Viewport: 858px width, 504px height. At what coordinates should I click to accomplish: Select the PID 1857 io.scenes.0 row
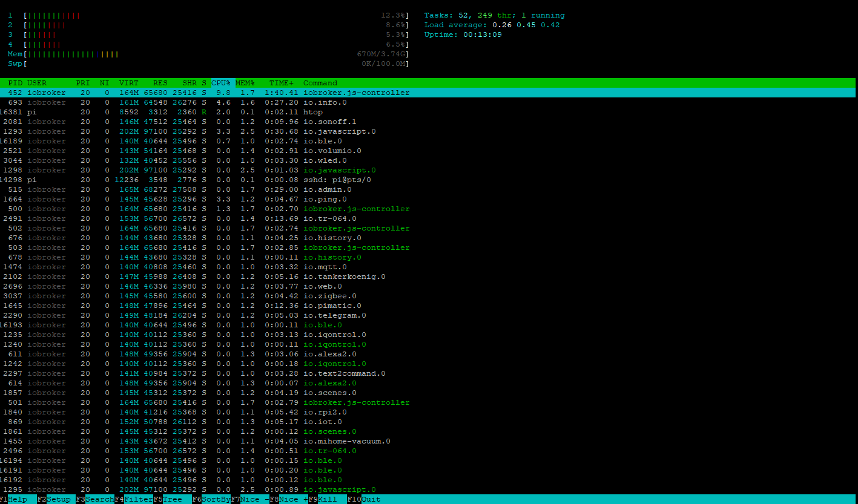pyautogui.click(x=427, y=393)
